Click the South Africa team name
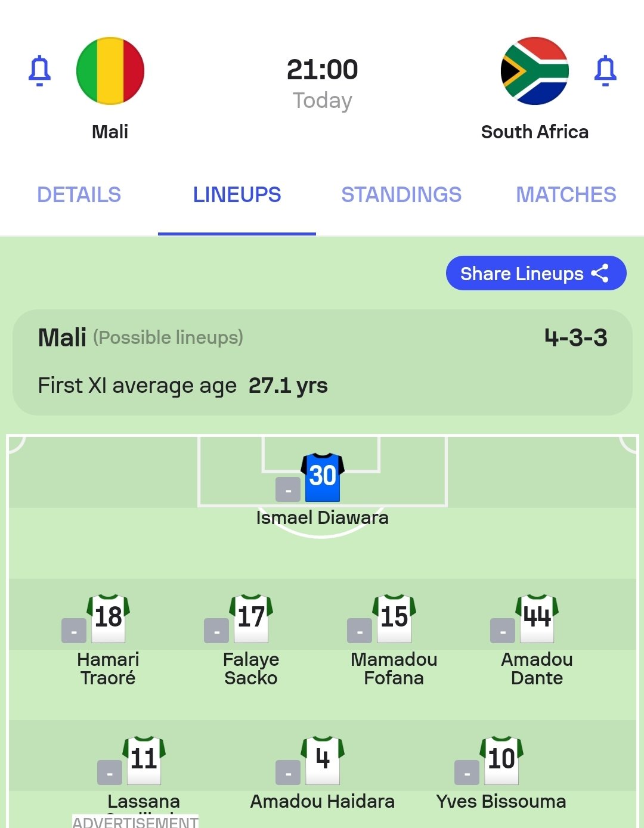This screenshot has height=828, width=644. [534, 132]
